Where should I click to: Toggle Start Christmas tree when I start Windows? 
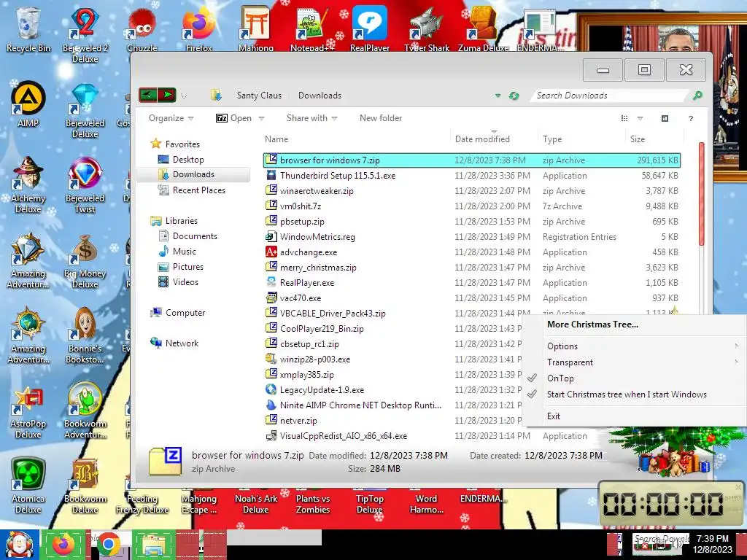tap(627, 394)
